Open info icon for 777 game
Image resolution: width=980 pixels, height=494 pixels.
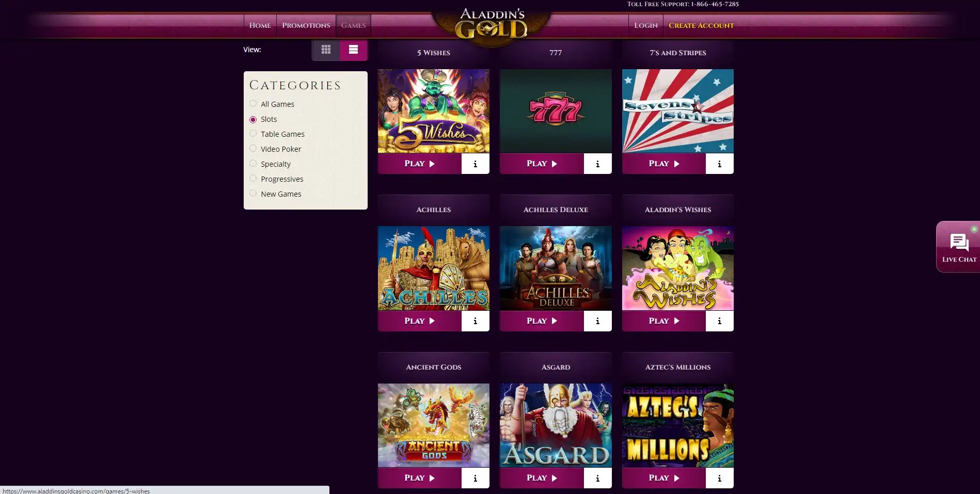(x=597, y=164)
